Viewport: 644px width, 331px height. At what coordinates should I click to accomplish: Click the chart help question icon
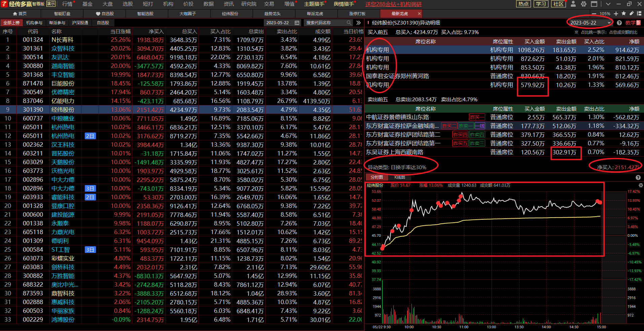[638, 178]
